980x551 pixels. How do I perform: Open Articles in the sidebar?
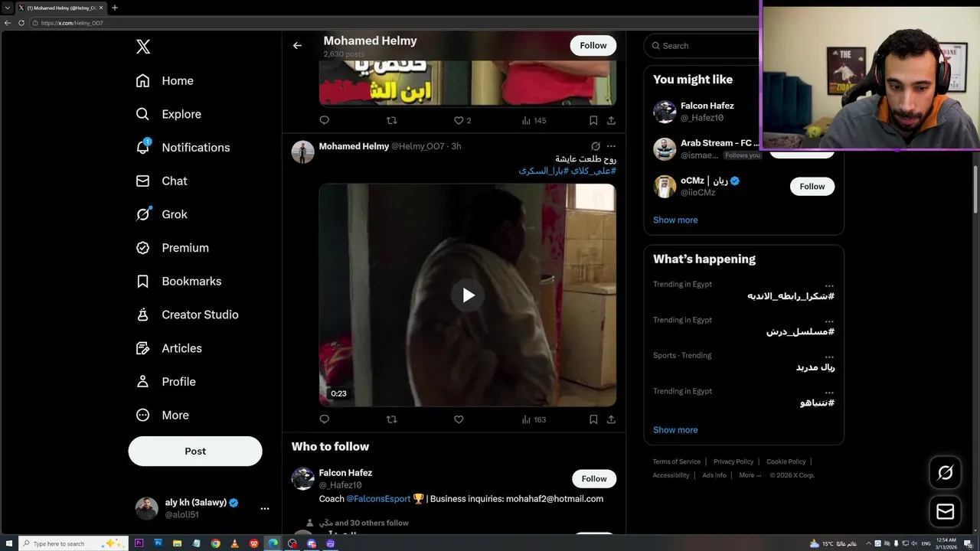pos(169,348)
